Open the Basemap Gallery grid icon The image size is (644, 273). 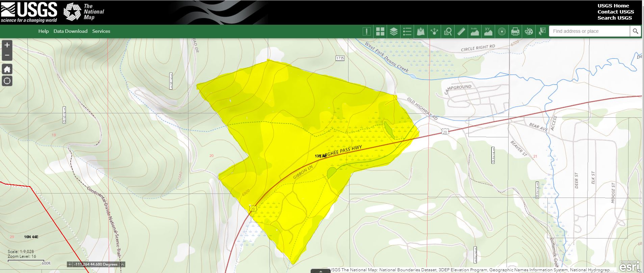[380, 31]
